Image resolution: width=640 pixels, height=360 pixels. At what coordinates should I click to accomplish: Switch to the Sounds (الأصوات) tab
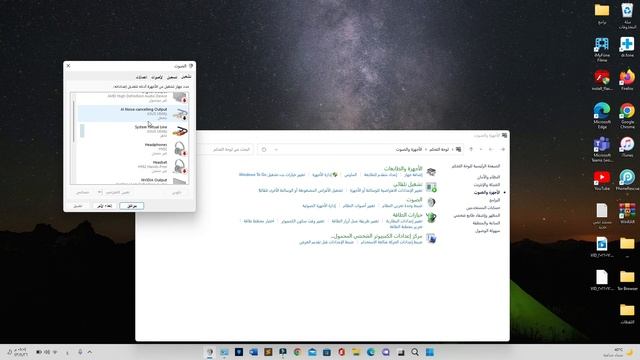tap(157, 77)
